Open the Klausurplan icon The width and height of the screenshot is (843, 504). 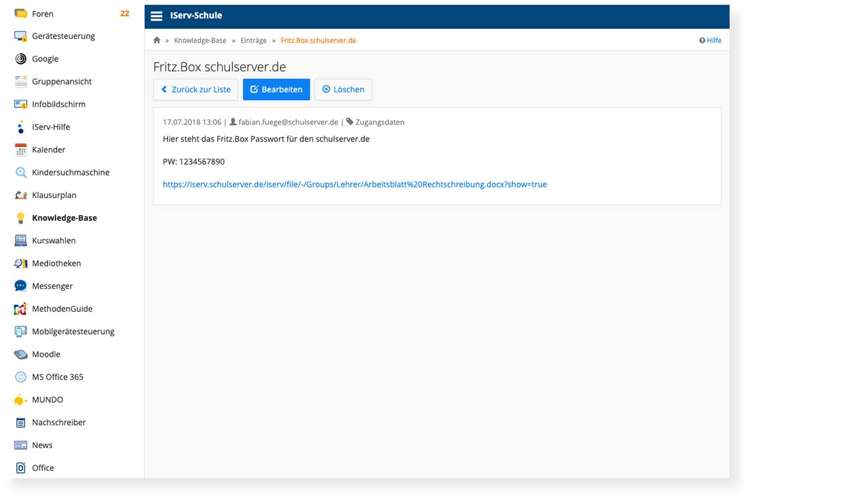click(x=20, y=195)
